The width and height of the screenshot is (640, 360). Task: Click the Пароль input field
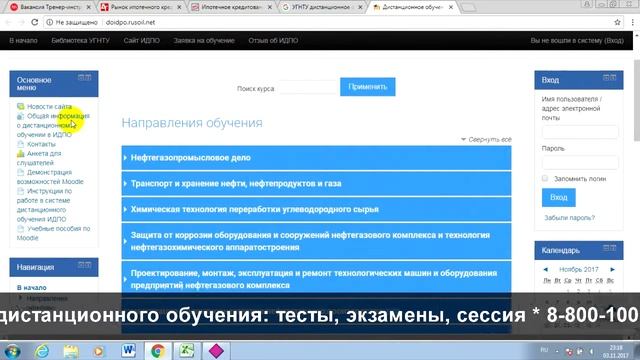pos(580,162)
